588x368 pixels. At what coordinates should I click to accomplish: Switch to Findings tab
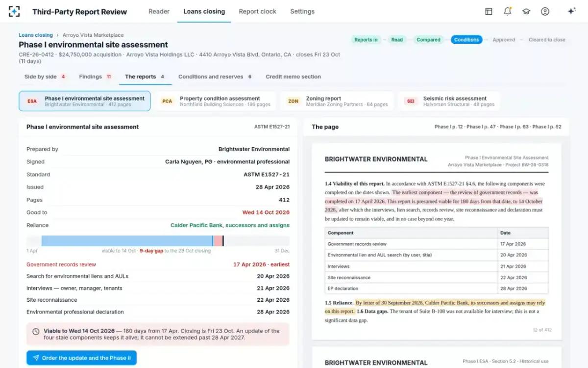tap(96, 77)
